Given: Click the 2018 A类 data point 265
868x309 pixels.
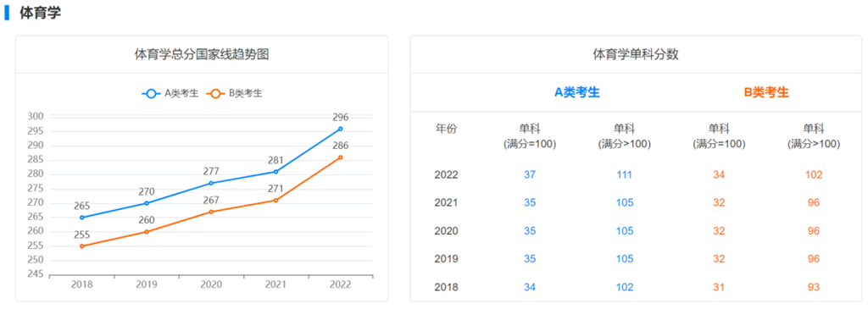Looking at the screenshot, I should coord(82,218).
